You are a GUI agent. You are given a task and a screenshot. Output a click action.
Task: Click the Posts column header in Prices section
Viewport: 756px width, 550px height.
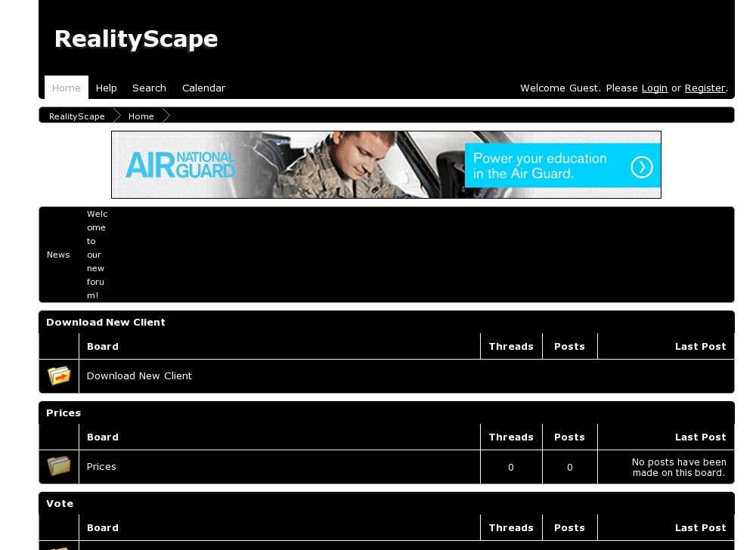569,437
